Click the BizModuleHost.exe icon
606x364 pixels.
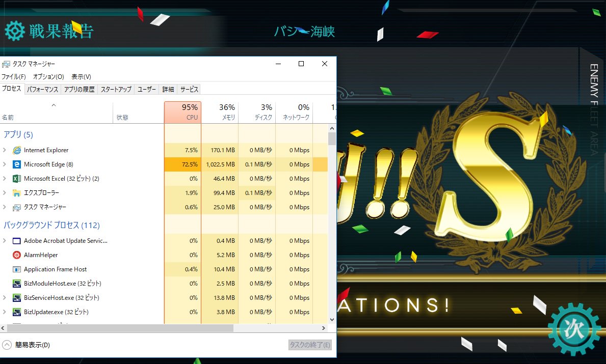click(x=17, y=284)
